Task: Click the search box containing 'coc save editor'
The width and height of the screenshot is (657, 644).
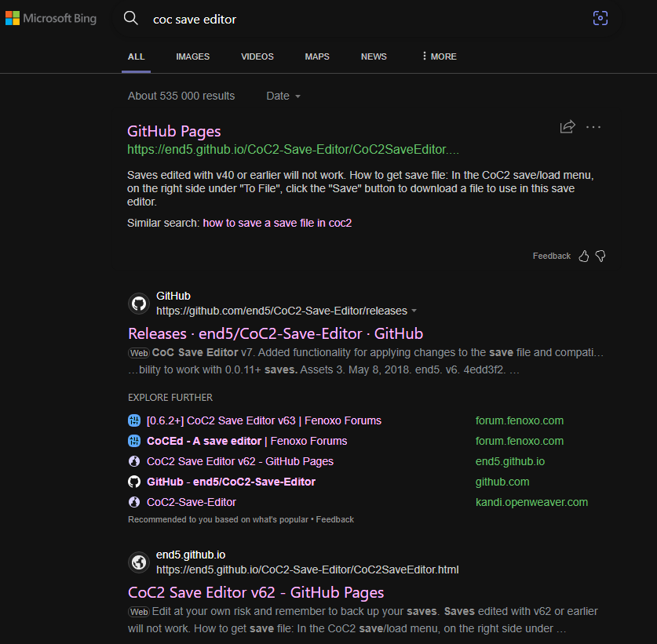Action: [361, 19]
